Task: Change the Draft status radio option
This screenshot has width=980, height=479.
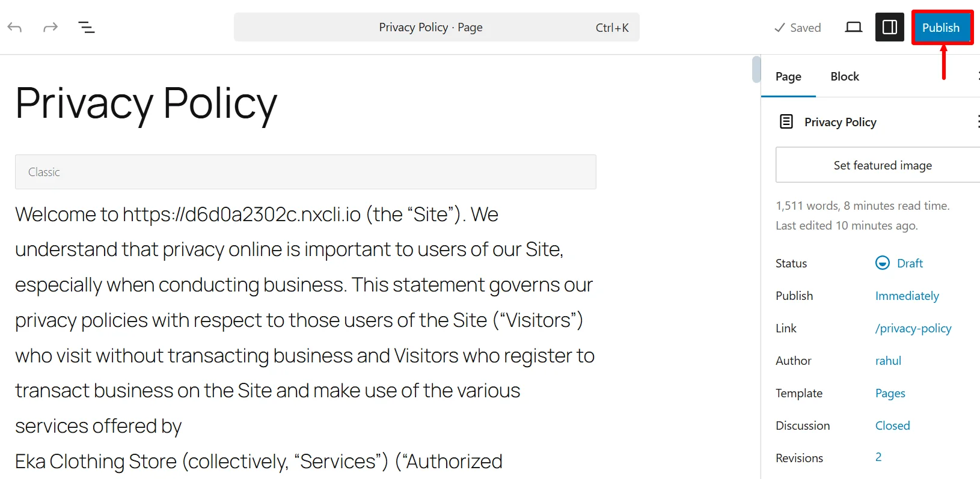Action: pos(882,263)
